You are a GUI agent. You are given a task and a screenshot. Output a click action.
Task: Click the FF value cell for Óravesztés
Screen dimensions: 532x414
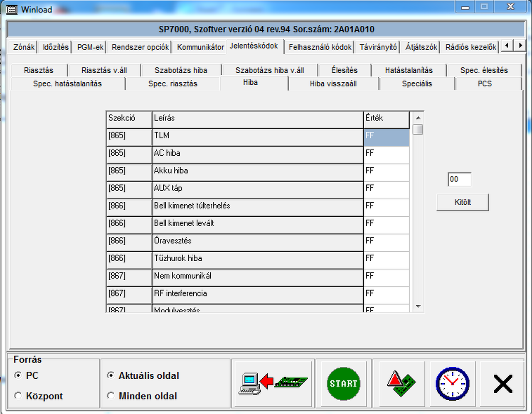pyautogui.click(x=387, y=243)
